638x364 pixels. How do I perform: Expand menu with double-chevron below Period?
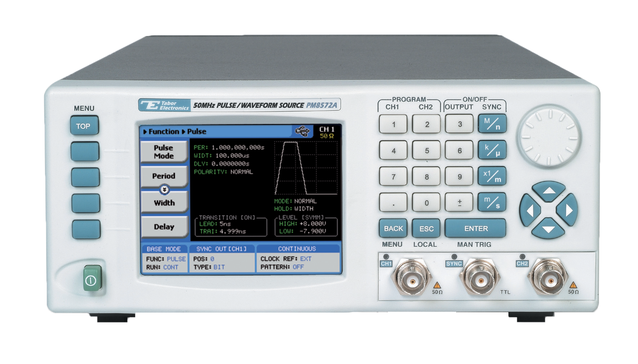[x=165, y=190]
